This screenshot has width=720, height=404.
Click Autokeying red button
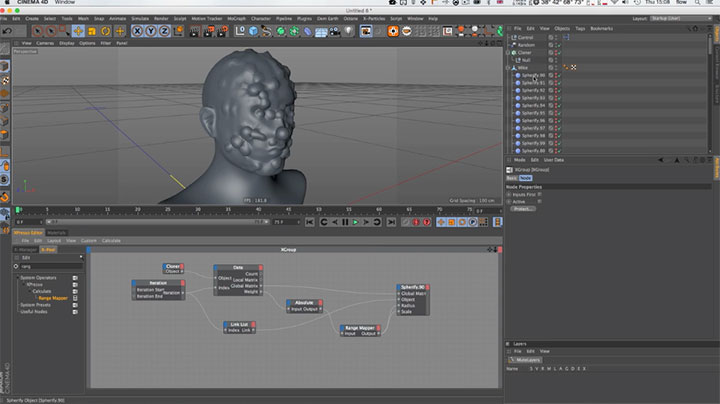pyautogui.click(x=427, y=222)
